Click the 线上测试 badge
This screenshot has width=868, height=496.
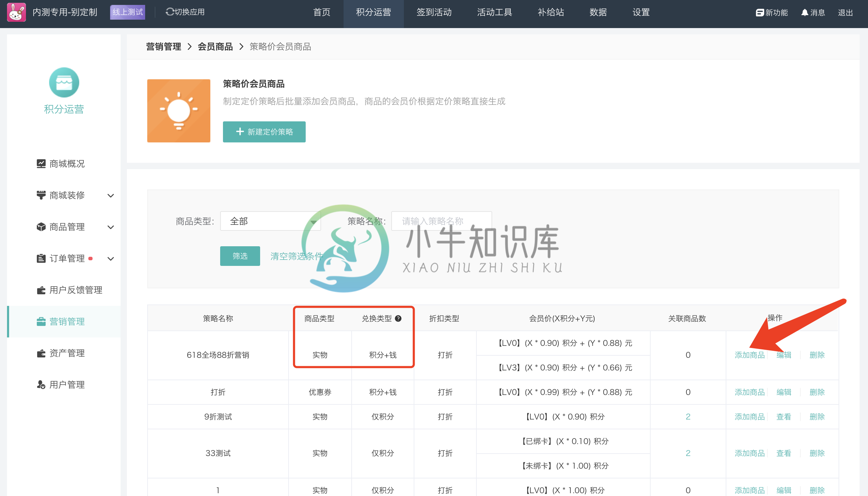click(x=128, y=12)
